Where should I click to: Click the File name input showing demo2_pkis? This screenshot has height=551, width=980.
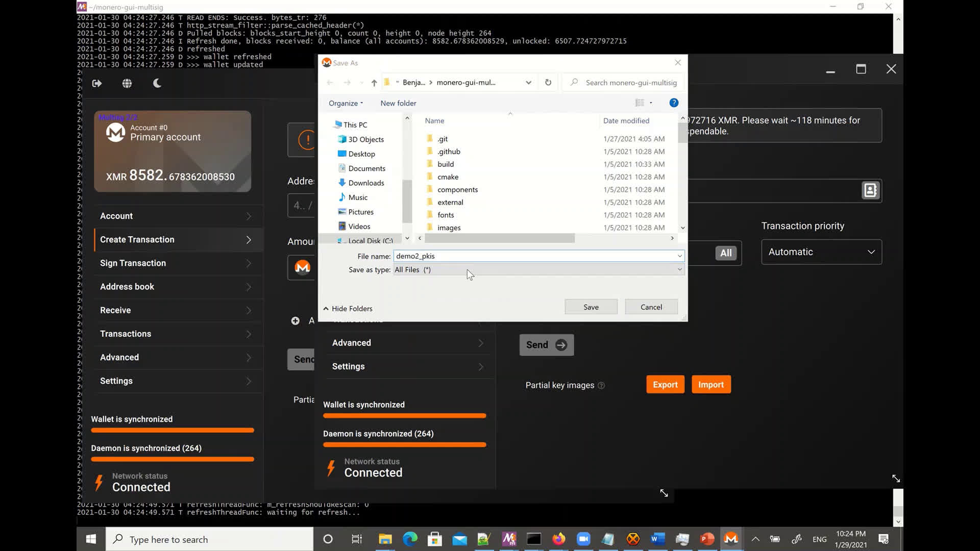pyautogui.click(x=537, y=256)
